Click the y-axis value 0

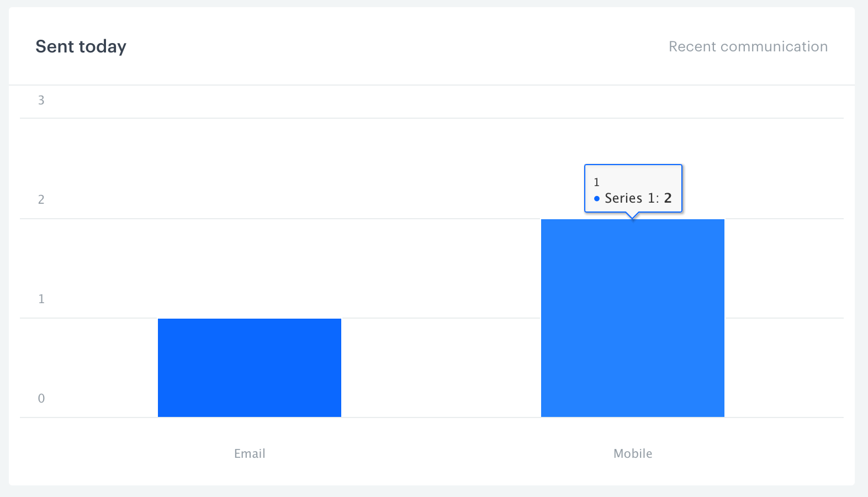coord(41,398)
